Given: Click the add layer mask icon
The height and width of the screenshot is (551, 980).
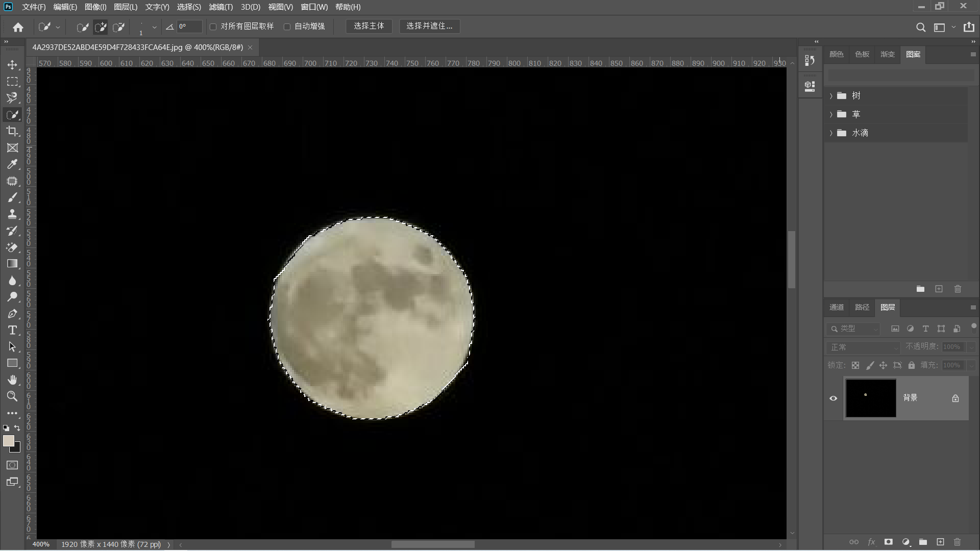Looking at the screenshot, I should pyautogui.click(x=888, y=542).
